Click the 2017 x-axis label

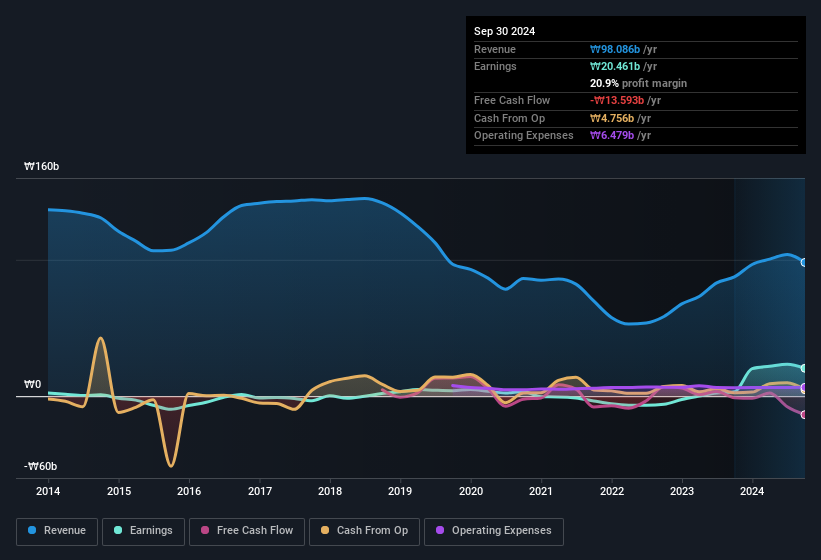(x=260, y=491)
